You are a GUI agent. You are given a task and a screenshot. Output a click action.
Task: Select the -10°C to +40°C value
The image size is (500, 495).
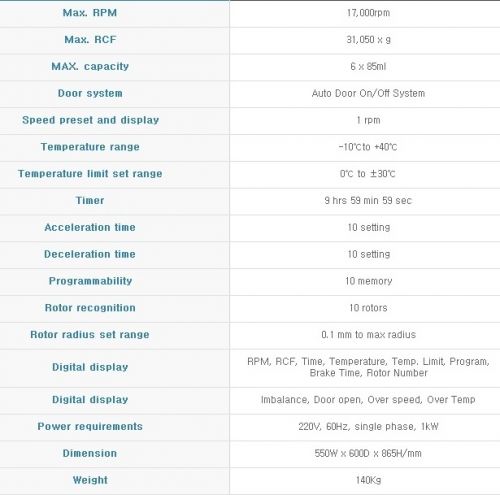click(x=368, y=147)
